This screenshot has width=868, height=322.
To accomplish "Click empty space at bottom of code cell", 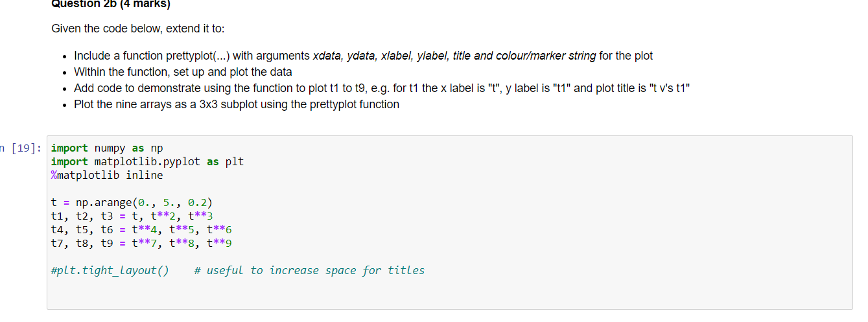I will (449, 293).
